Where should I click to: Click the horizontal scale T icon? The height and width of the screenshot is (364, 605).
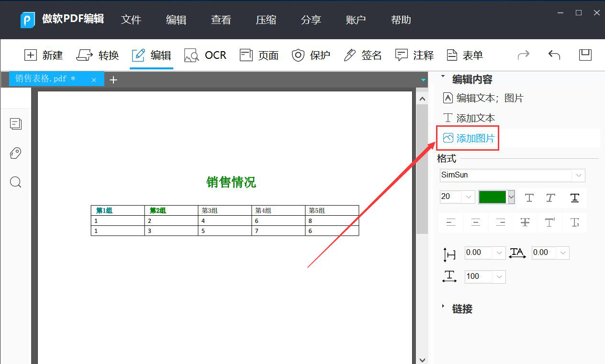point(449,276)
